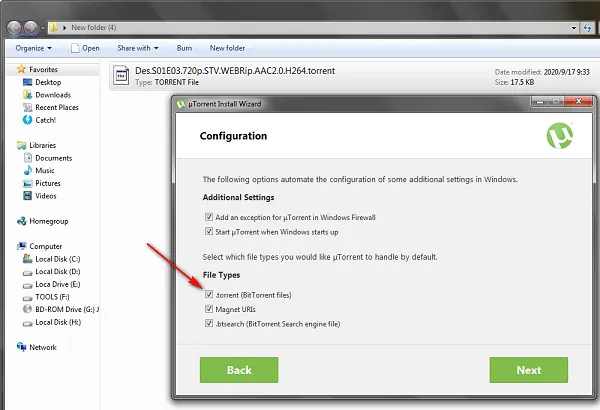Click the Downloads folder icon
This screenshot has width=600, height=410.
(x=27, y=95)
